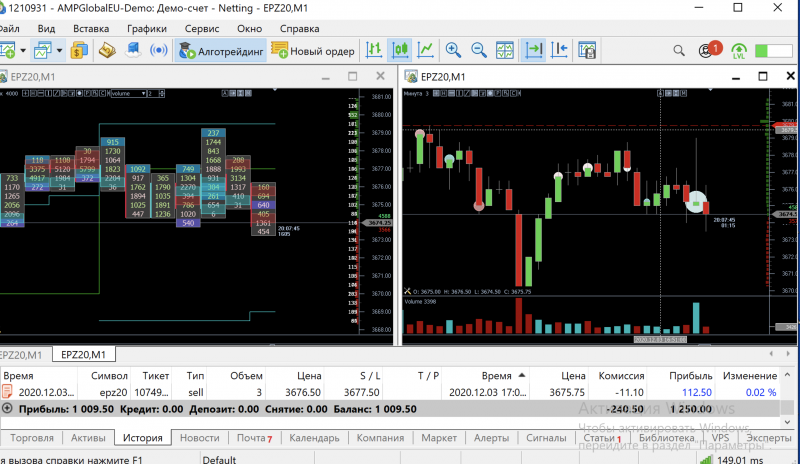Toggle chart autoscroll to latest bar
800x464 pixels.
[x=534, y=50]
